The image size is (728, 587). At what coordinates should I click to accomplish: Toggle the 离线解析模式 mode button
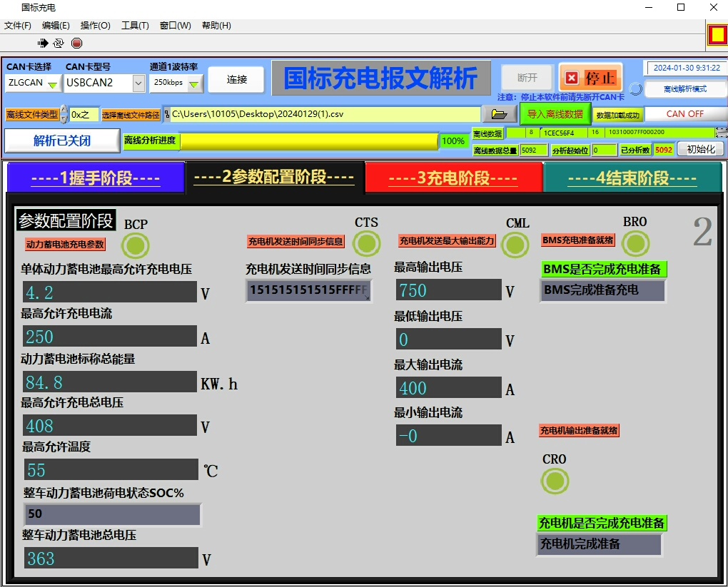(684, 89)
